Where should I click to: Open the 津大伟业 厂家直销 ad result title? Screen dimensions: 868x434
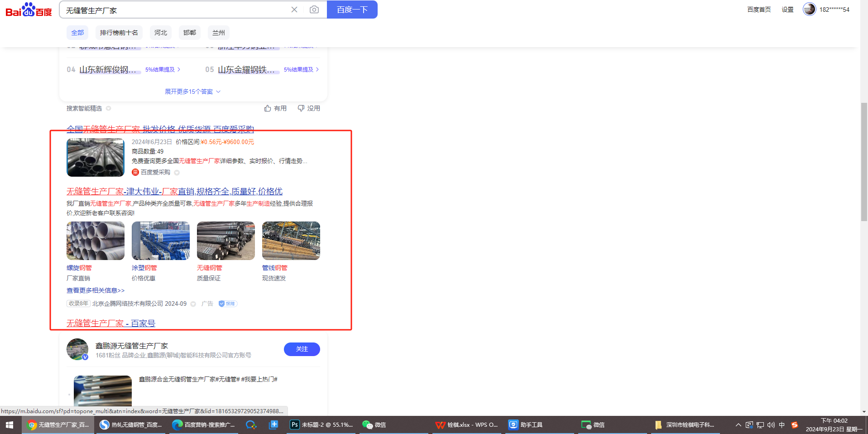pos(174,191)
